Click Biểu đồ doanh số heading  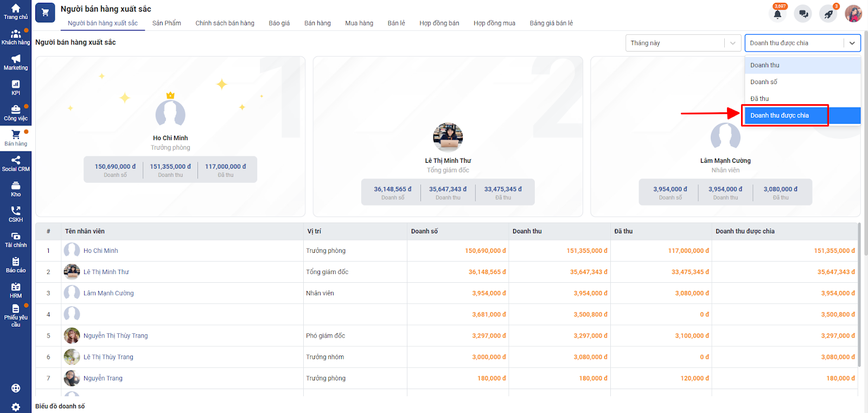click(60, 406)
